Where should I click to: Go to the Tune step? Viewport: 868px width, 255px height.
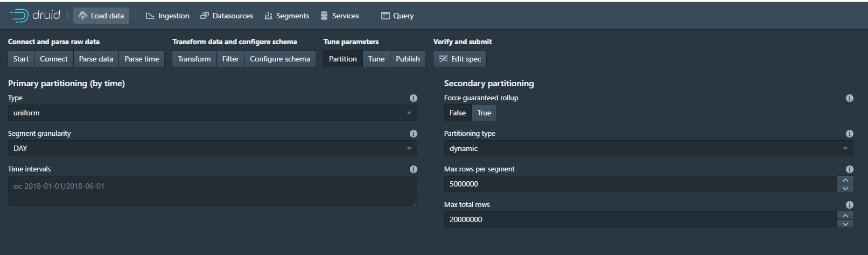coord(376,59)
